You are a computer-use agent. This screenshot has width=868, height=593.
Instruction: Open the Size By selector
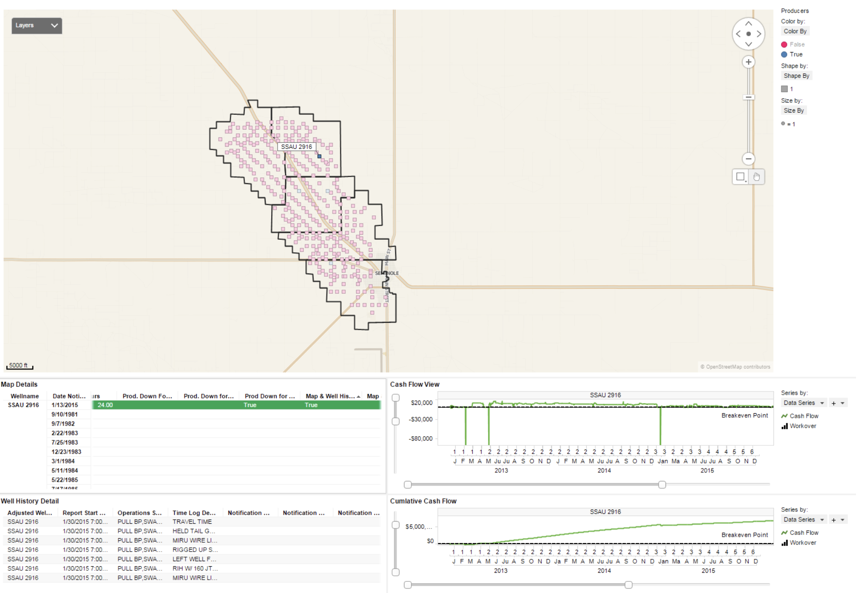point(793,111)
